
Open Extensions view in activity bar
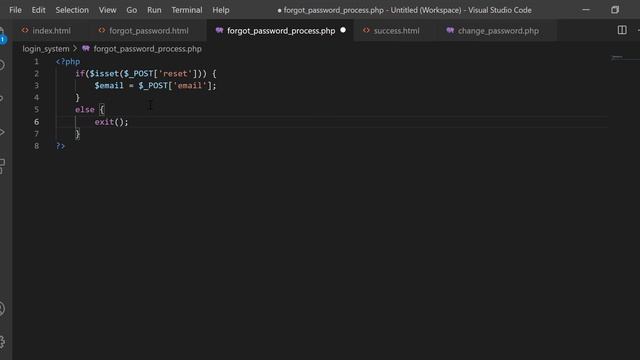2,166
